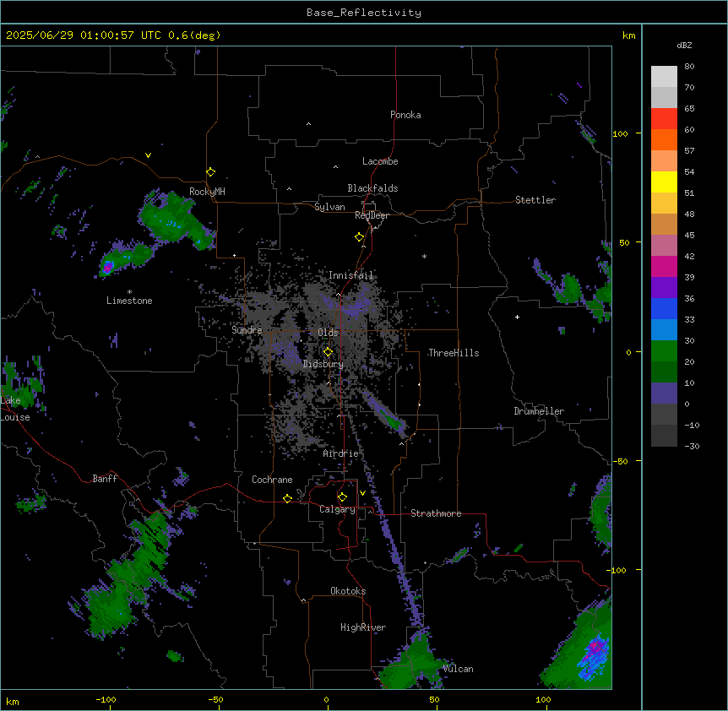Click the Blackfalds label

(x=372, y=188)
